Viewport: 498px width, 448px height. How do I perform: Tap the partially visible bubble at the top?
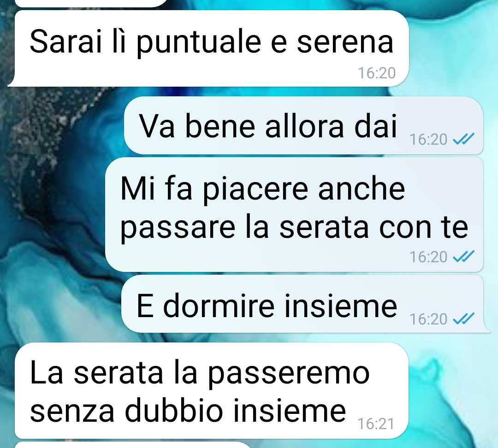click(x=90, y=3)
